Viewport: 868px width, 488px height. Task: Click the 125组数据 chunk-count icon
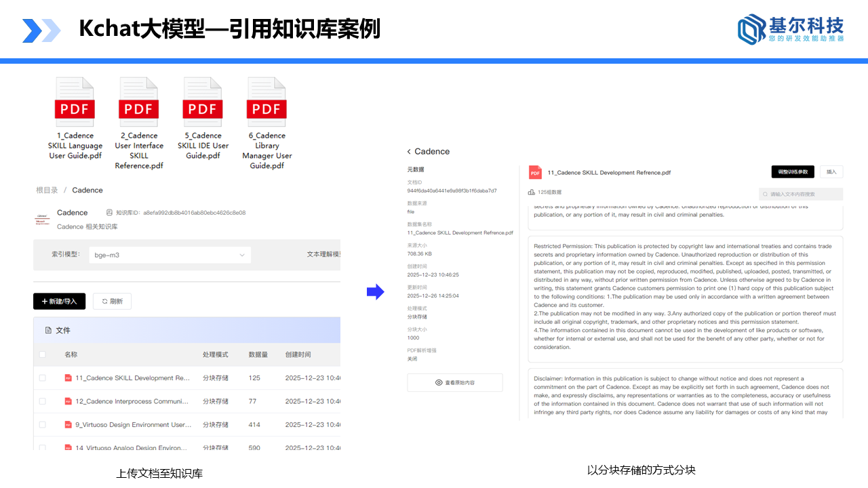pos(532,192)
